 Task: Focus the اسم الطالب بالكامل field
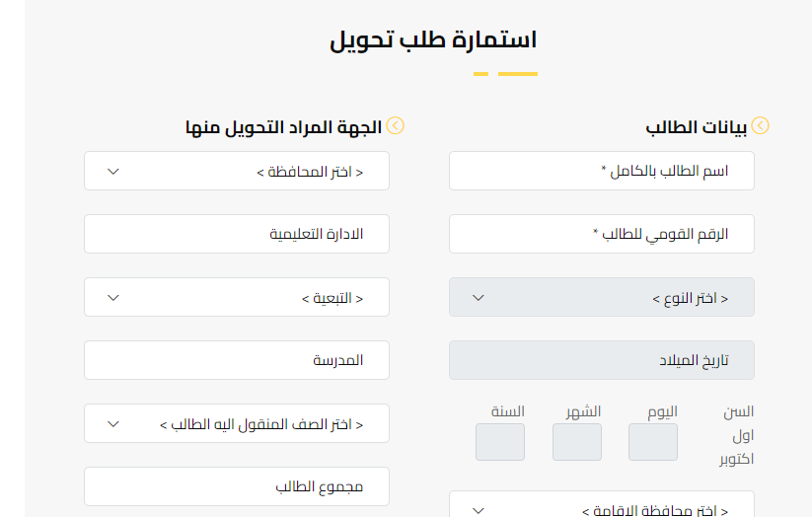[602, 171]
